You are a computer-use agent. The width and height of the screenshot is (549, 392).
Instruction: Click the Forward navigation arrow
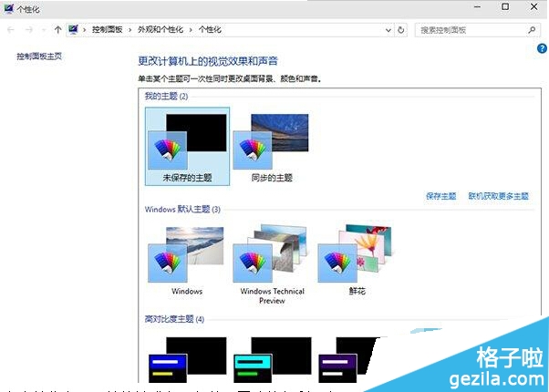click(29, 30)
